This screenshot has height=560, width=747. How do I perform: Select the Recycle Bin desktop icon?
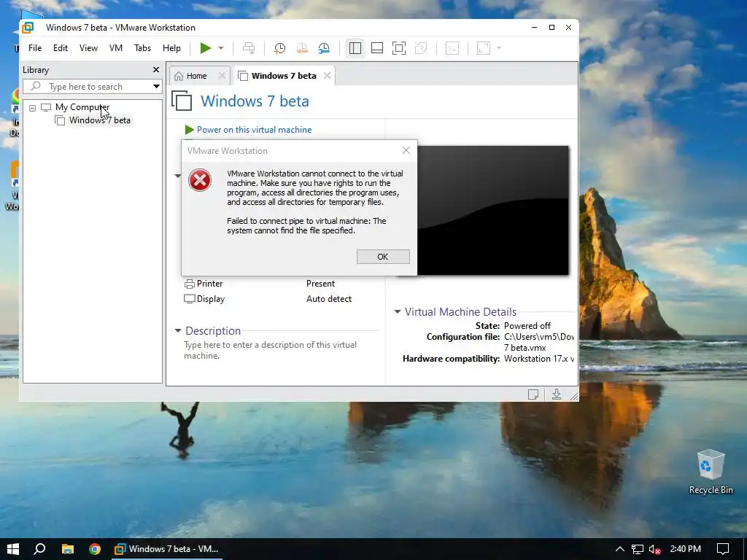[711, 472]
